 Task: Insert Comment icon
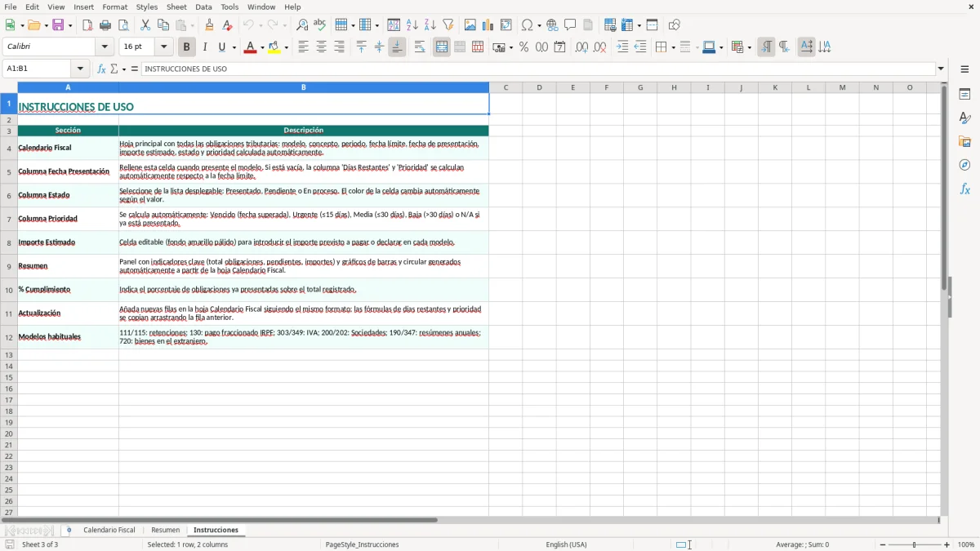point(570,25)
